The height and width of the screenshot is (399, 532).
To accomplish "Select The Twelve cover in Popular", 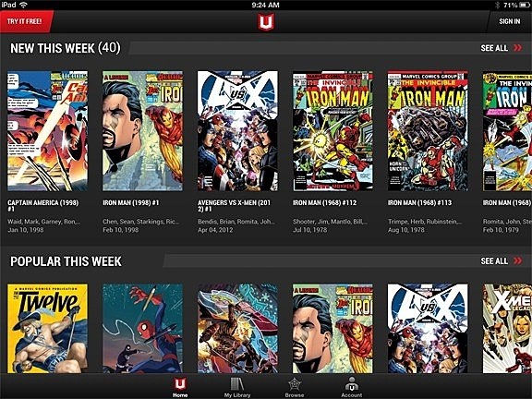I will 47,329.
